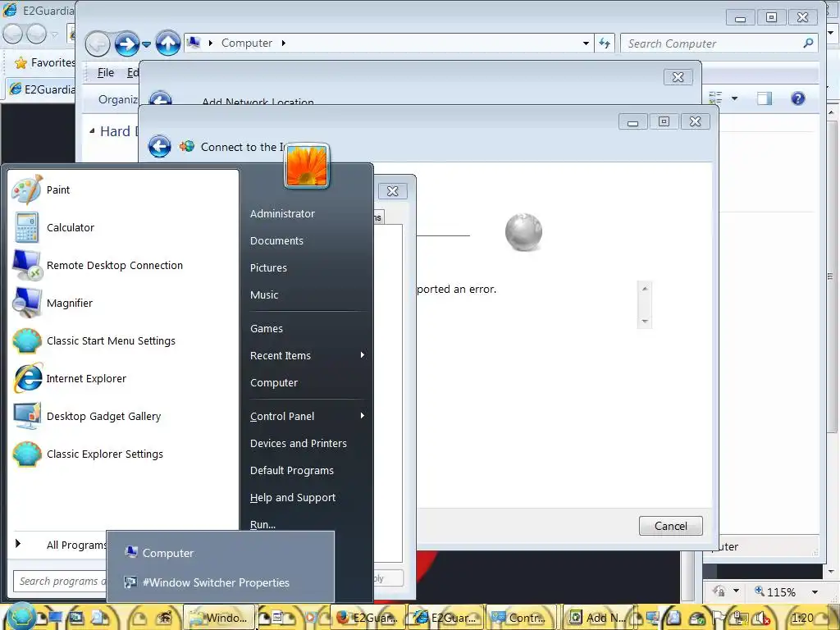Image resolution: width=840 pixels, height=630 pixels.
Task: Expand breadcrumb arrow after Computer
Action: point(283,43)
